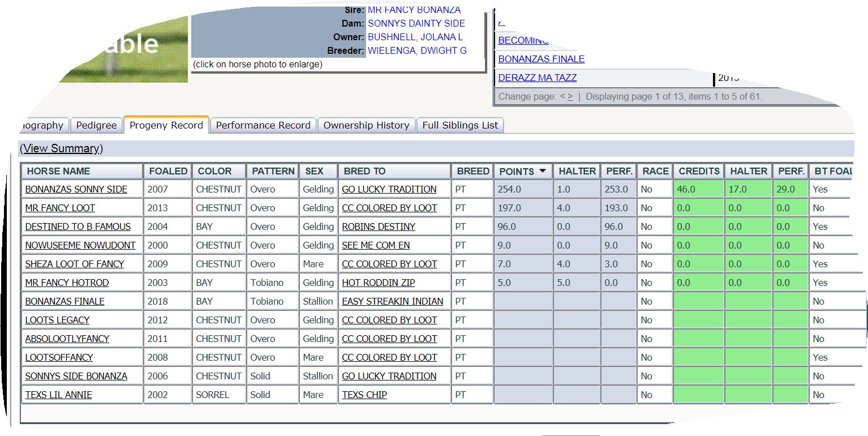
Task: Open MR FANCY LOOT horse record
Action: tap(60, 208)
